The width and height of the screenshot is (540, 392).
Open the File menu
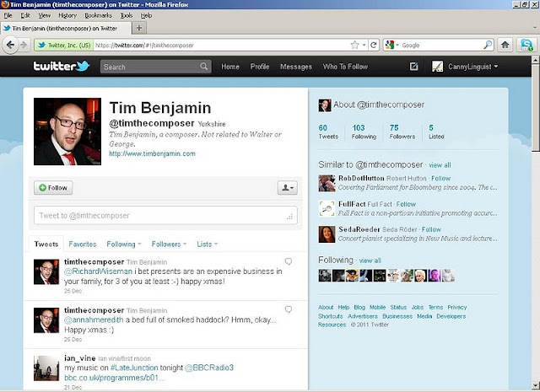tap(8, 15)
